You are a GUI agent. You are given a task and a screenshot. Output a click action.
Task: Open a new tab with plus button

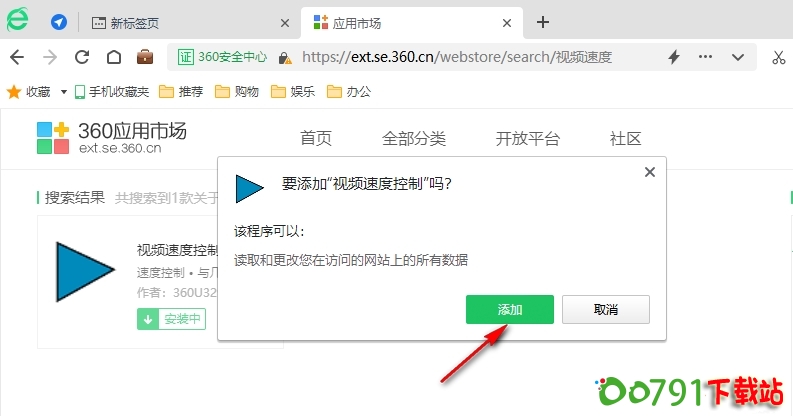point(543,22)
